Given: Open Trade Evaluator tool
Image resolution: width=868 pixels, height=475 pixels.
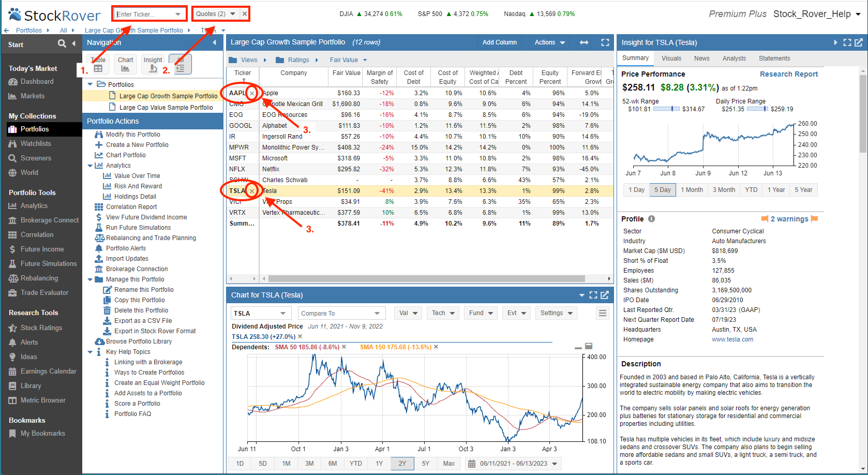Looking at the screenshot, I should pos(44,293).
